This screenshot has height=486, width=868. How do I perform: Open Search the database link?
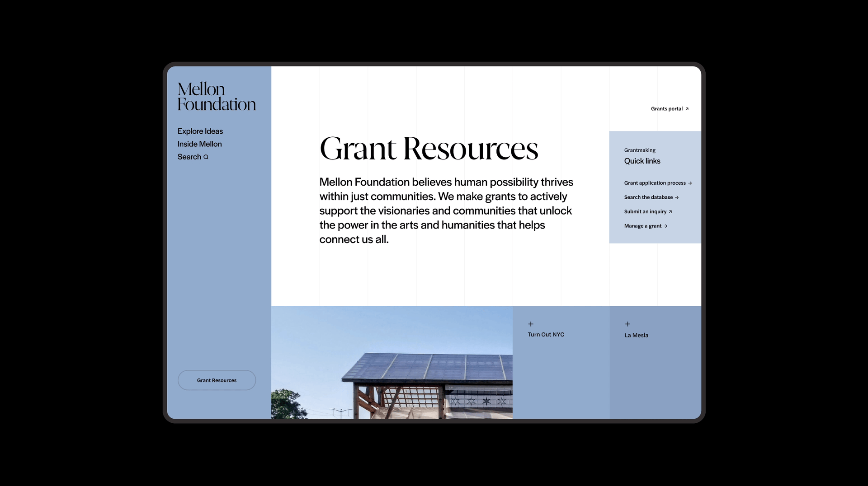[x=651, y=197]
